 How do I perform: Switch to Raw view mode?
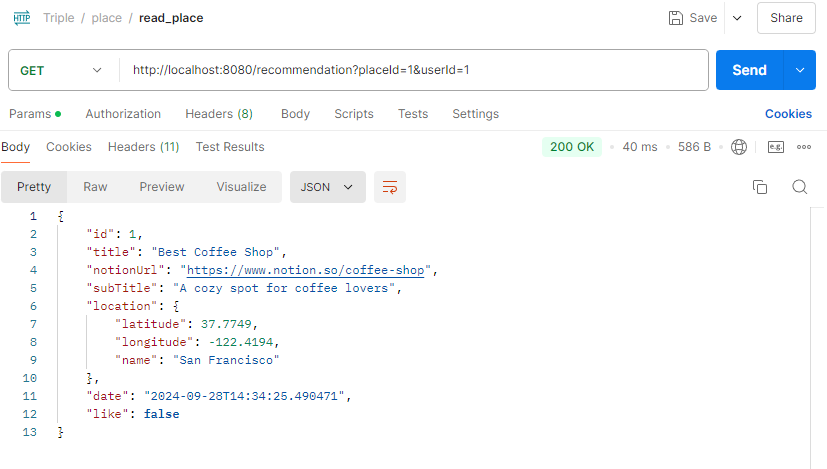tap(95, 187)
